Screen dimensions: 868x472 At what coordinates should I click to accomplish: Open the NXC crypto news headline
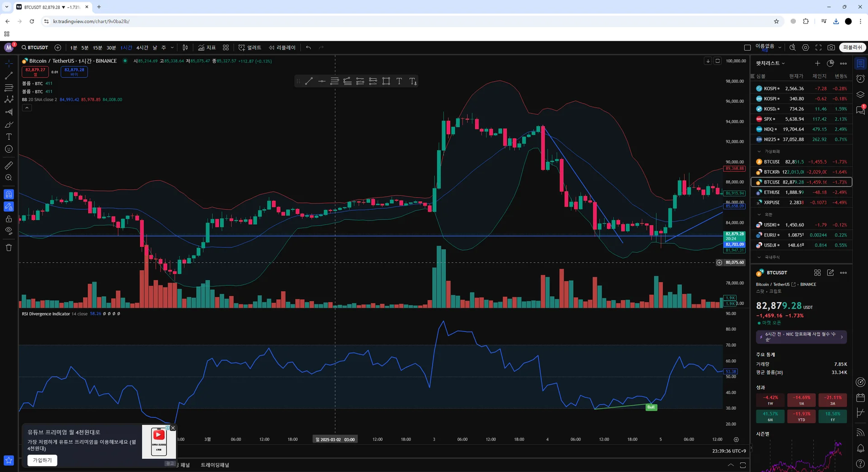[x=801, y=337]
